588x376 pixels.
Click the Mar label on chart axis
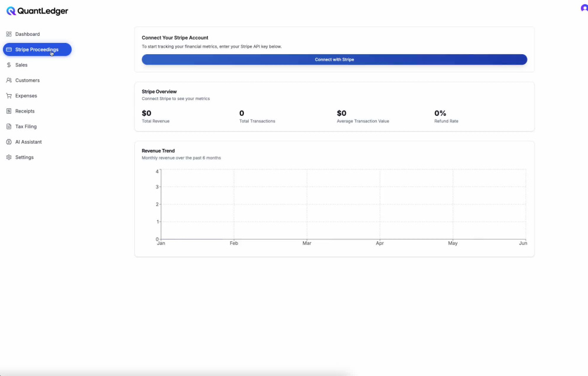307,243
